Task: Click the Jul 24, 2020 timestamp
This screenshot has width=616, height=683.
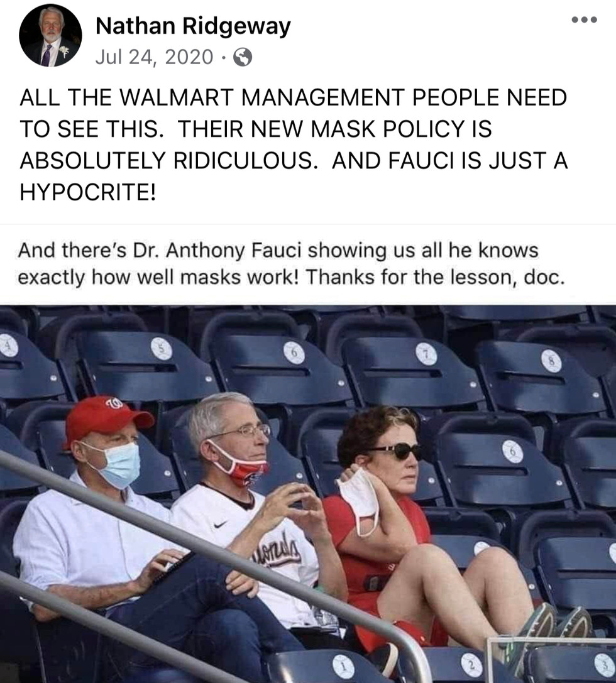Action: click(154, 57)
